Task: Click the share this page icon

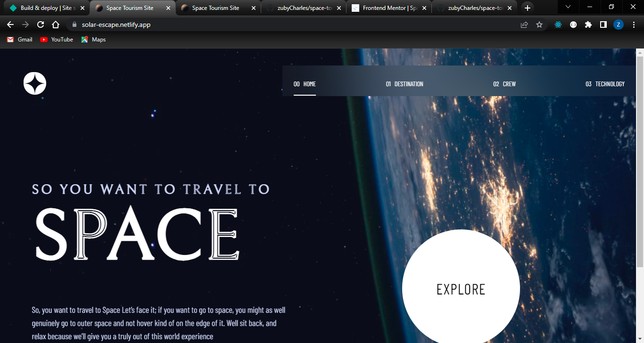Action: [x=524, y=24]
